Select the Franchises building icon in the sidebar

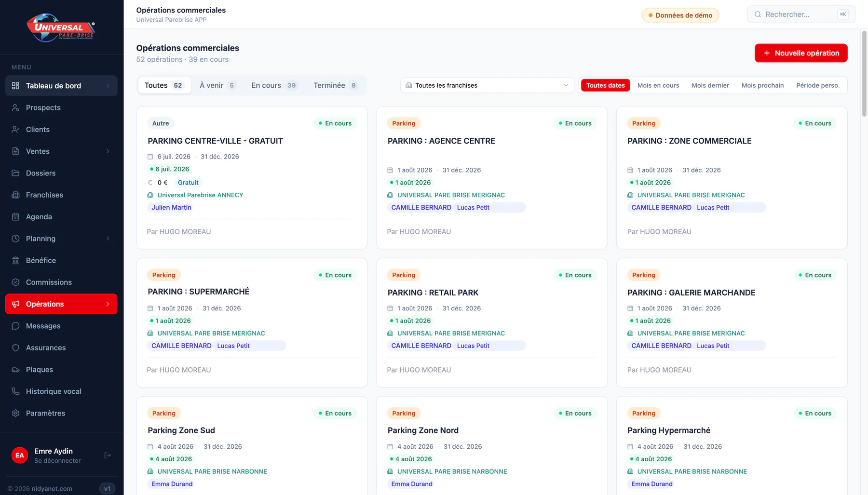(x=15, y=195)
